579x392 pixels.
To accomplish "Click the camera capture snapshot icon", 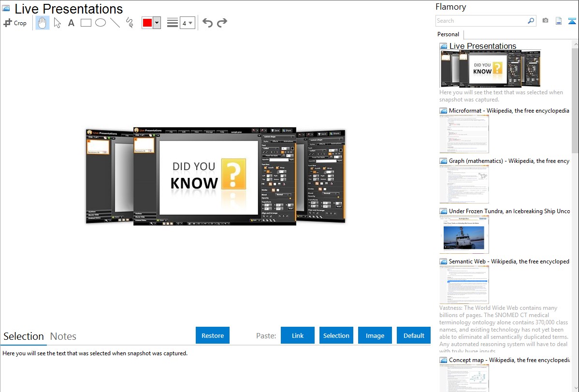I will tap(545, 21).
